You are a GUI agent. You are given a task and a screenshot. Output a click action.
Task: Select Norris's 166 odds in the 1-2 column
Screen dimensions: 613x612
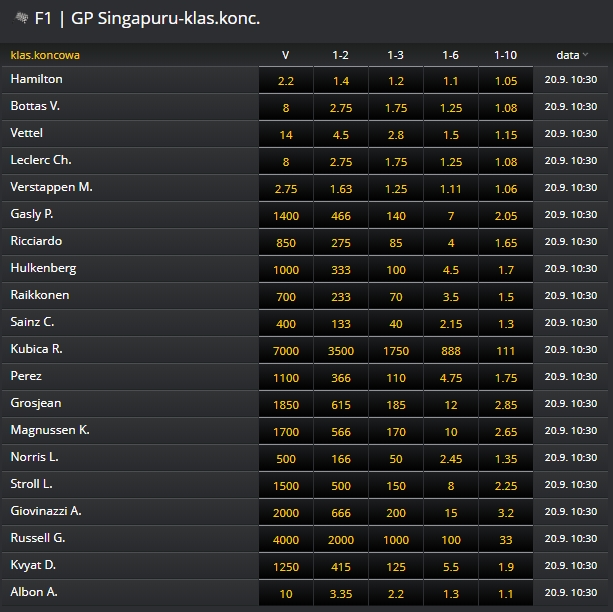tap(340, 458)
